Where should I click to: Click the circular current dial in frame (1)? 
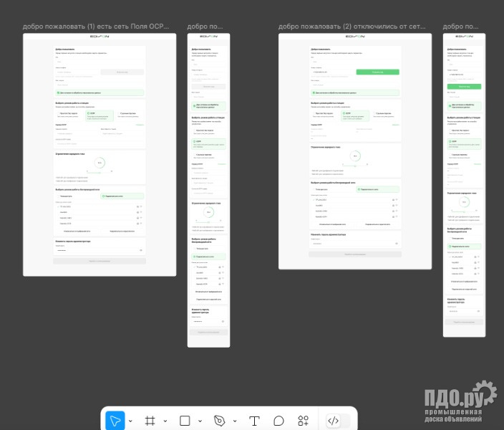pyautogui.click(x=100, y=163)
